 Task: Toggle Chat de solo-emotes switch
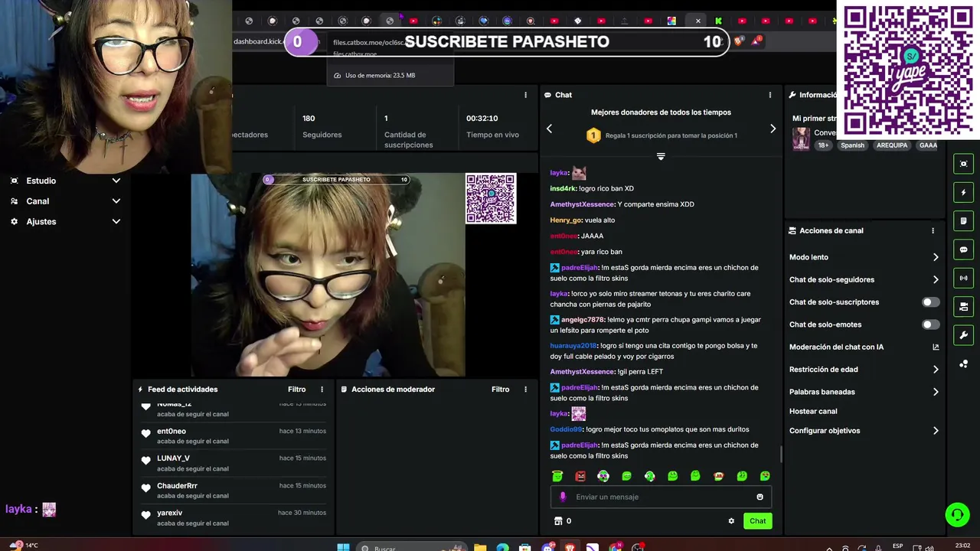(x=930, y=324)
